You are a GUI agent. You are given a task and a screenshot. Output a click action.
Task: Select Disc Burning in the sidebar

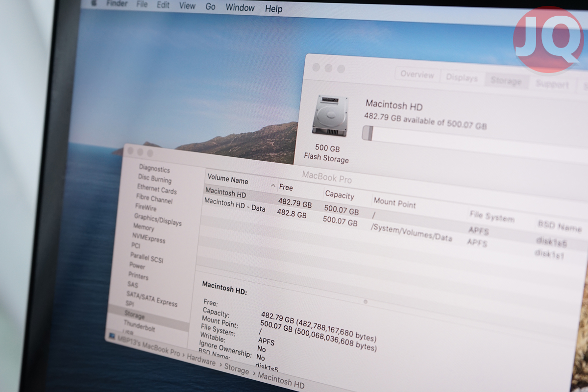(x=155, y=179)
